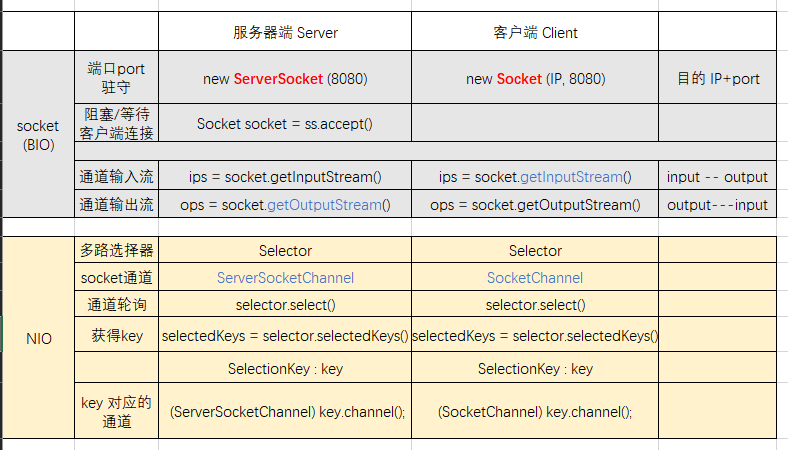Click the new ServerSocket (8080) cell
Image resolution: width=788 pixels, height=450 pixels.
click(285, 78)
